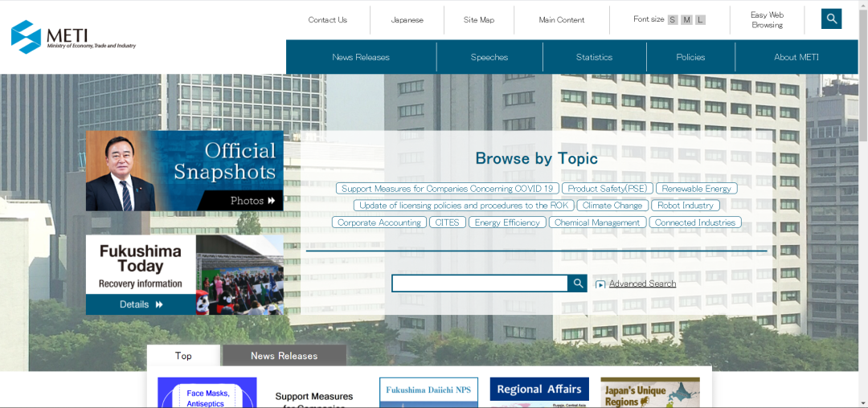Open the Speeches menu
The width and height of the screenshot is (868, 408).
489,57
